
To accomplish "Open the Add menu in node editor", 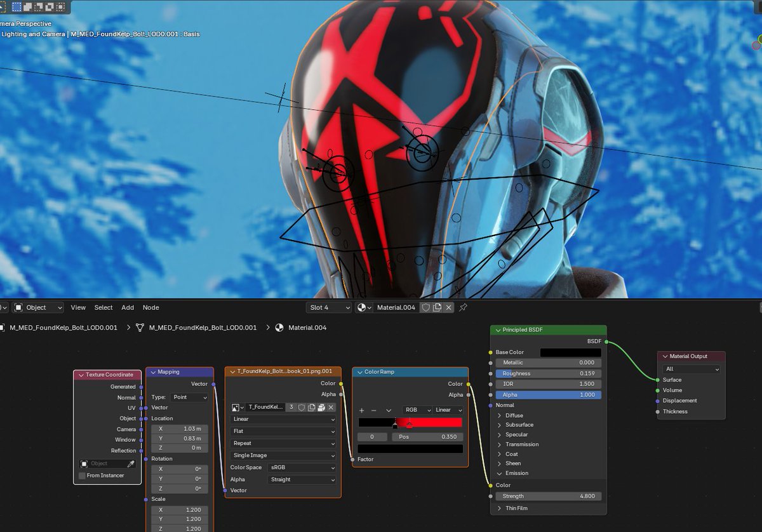I will [x=128, y=307].
